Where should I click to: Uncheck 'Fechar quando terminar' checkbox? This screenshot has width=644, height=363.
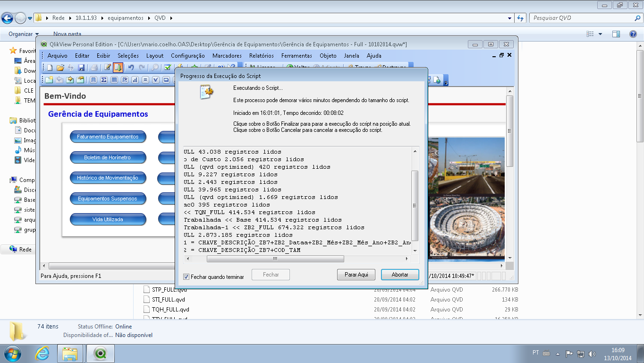click(186, 277)
